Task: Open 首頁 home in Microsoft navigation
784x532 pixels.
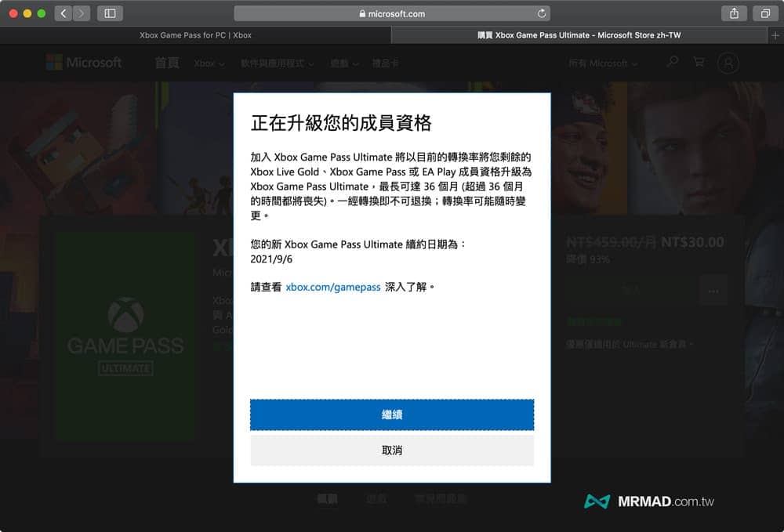Action: pos(166,63)
